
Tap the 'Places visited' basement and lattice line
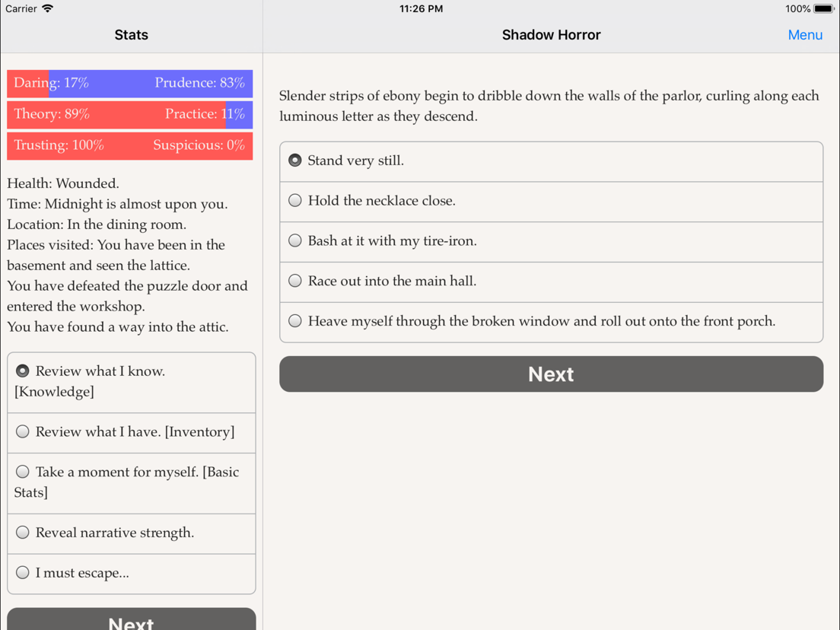(x=116, y=255)
